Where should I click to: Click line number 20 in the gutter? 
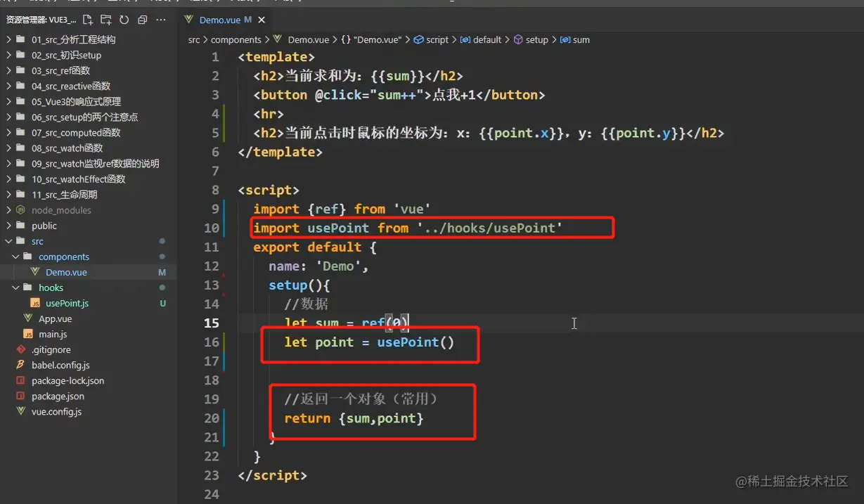[212, 418]
